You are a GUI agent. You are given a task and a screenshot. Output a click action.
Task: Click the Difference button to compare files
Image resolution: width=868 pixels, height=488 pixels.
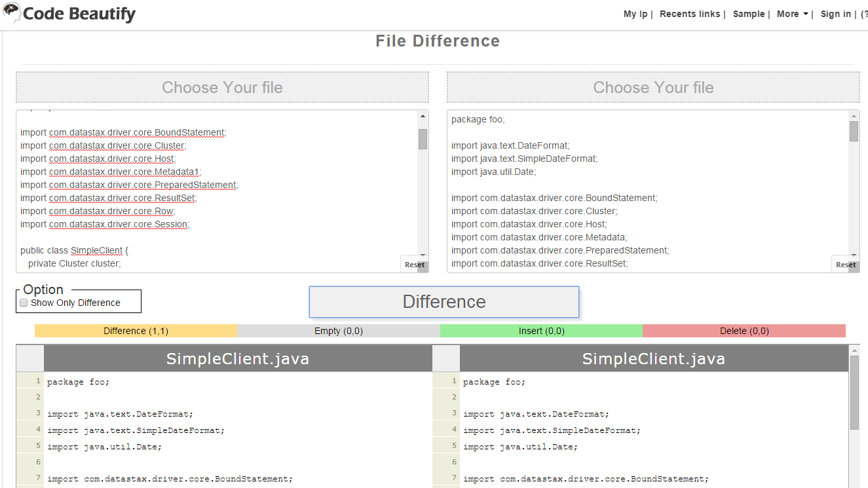[443, 301]
